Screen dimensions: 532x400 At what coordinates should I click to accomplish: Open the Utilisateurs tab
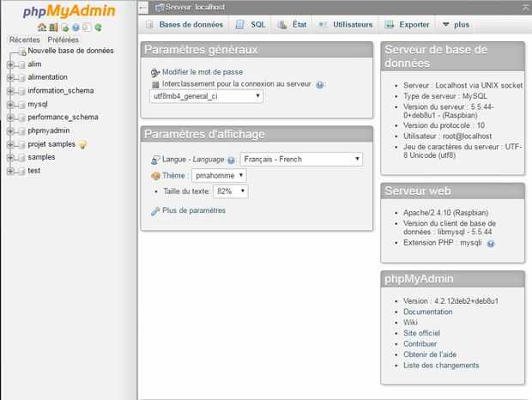click(345, 24)
